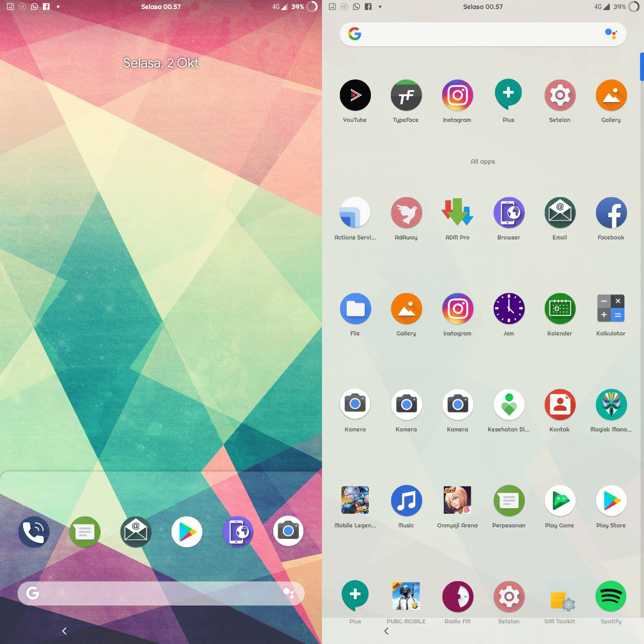Screen dimensions: 644x644
Task: Tap the Facebook notification icon in the home screen status bar
Action: point(46,7)
